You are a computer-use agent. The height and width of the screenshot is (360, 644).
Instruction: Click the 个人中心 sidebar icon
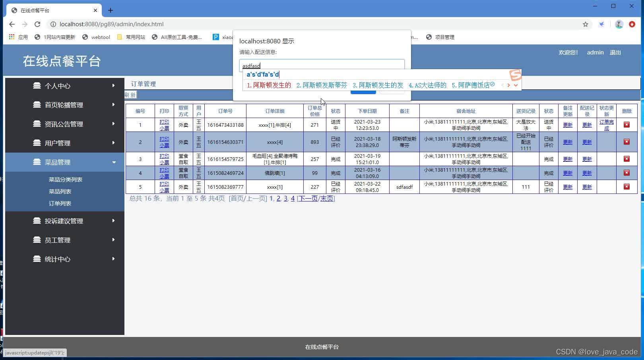click(x=36, y=86)
